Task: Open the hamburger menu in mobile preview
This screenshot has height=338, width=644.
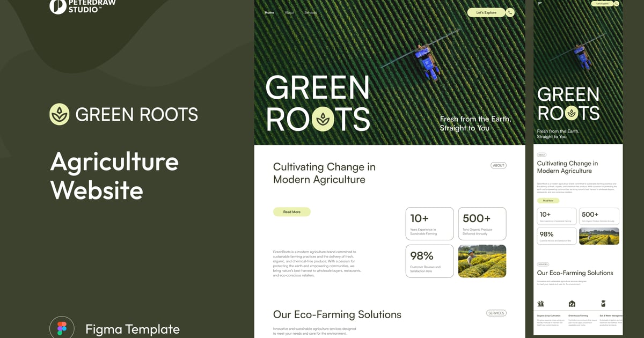Action: point(540,4)
